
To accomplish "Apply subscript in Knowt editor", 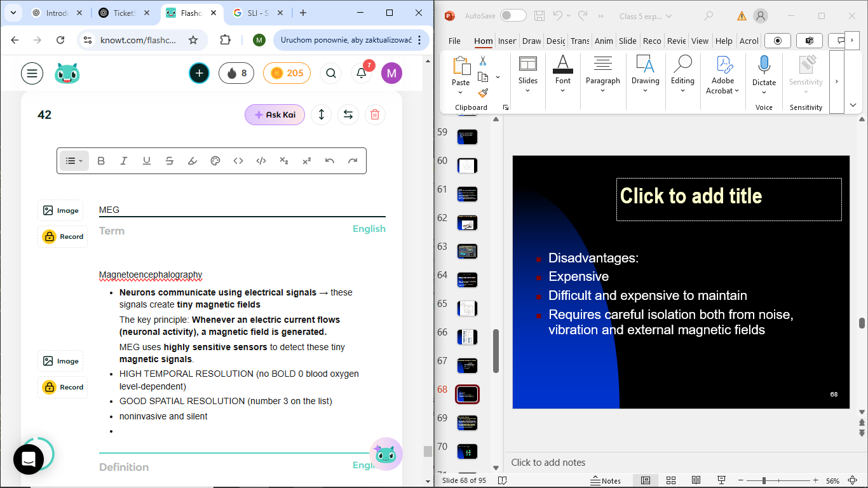I will [284, 161].
